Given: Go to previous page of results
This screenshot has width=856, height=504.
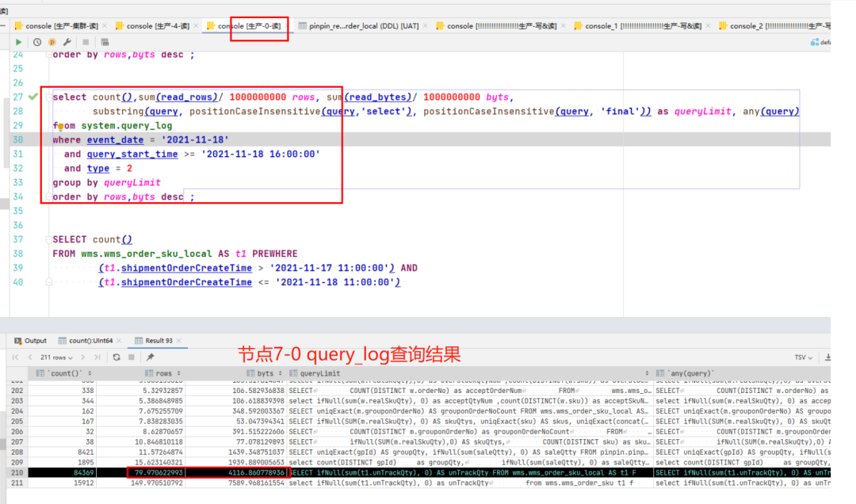Looking at the screenshot, I should coord(29,357).
